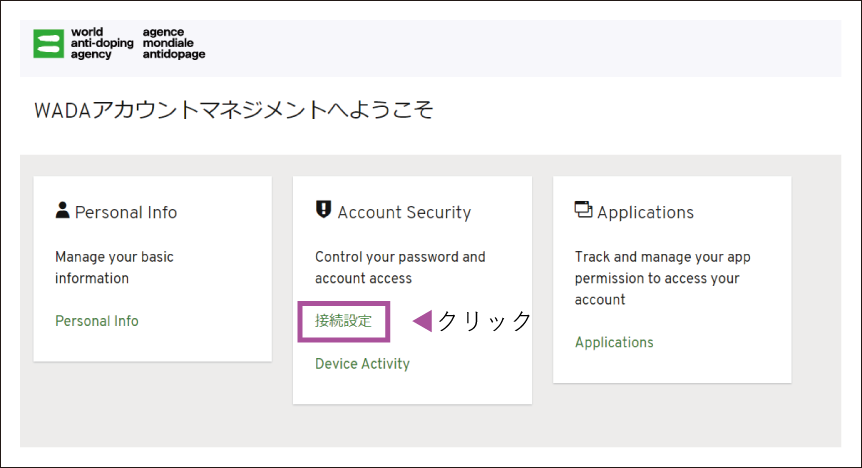Click the shield icon beside Account Security
Image resolution: width=862 pixels, height=468 pixels.
point(323,210)
